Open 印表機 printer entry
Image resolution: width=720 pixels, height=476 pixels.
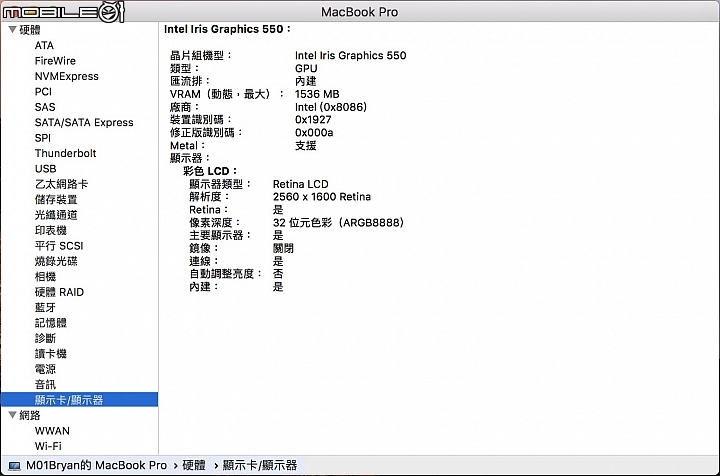point(51,230)
